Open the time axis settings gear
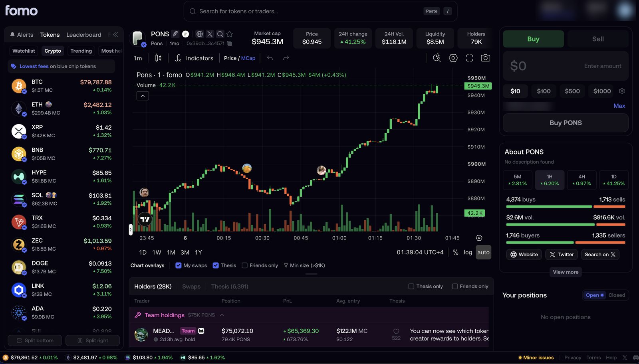 click(479, 238)
